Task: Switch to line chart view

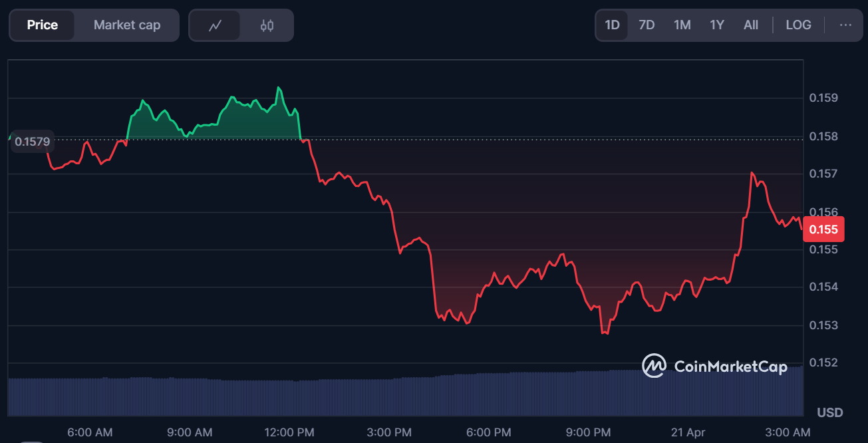Action: pyautogui.click(x=215, y=25)
